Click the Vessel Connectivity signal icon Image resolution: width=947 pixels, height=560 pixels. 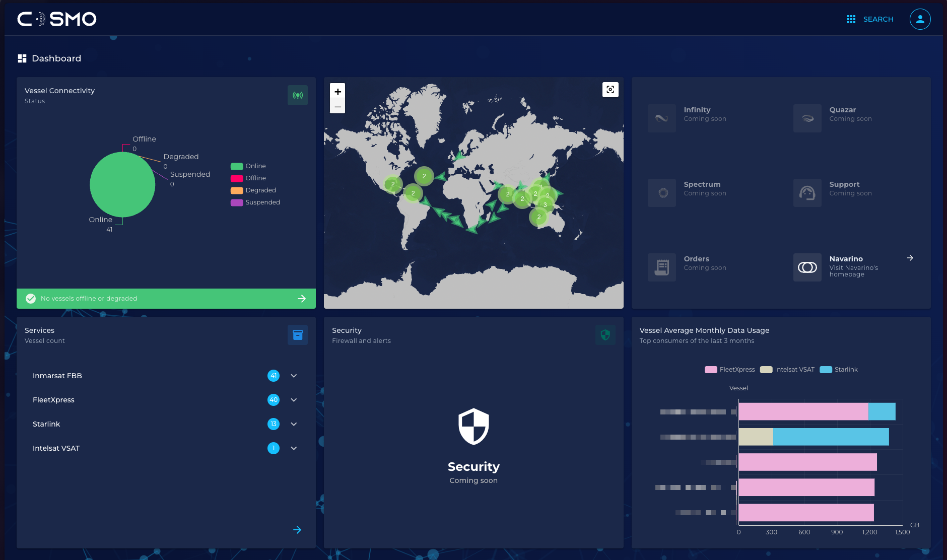[298, 95]
